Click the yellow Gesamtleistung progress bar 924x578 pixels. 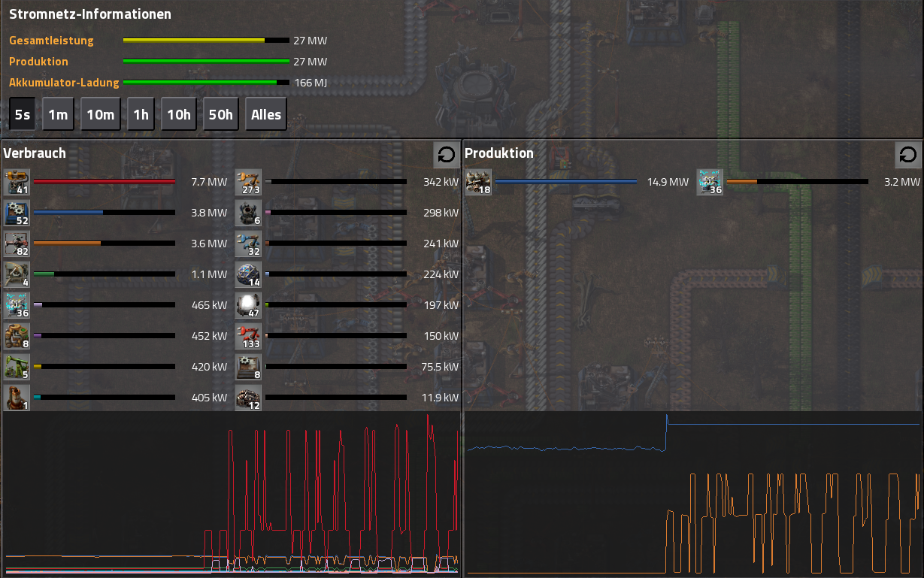(x=206, y=41)
